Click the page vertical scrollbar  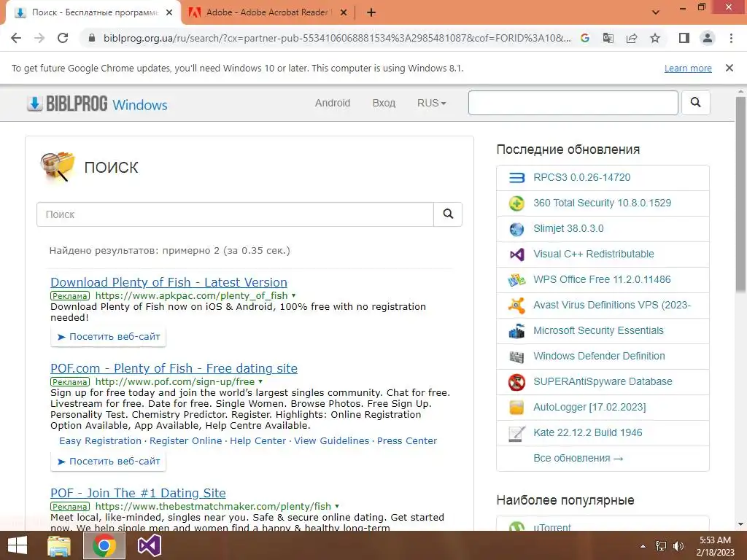pyautogui.click(x=740, y=195)
